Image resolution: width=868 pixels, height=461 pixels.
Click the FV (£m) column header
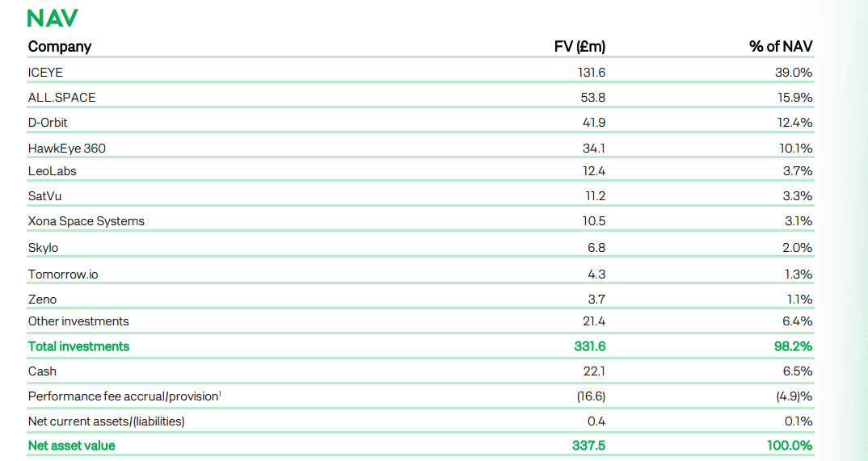tap(579, 46)
